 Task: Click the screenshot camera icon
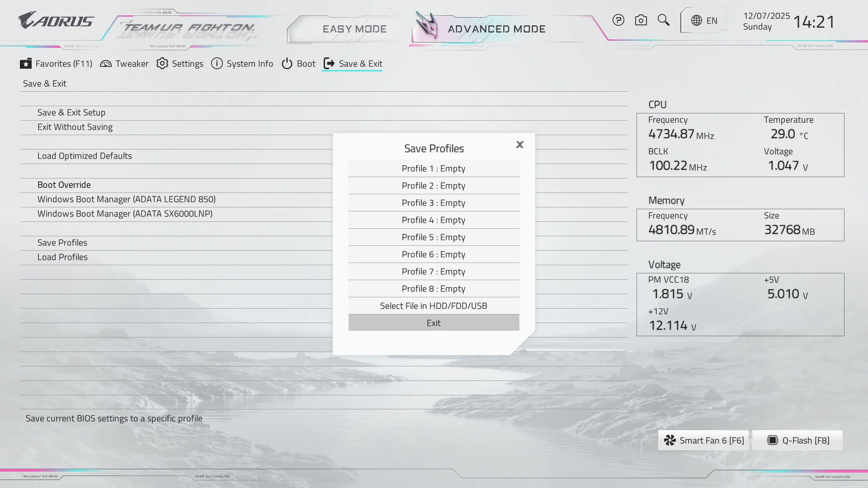click(x=641, y=20)
